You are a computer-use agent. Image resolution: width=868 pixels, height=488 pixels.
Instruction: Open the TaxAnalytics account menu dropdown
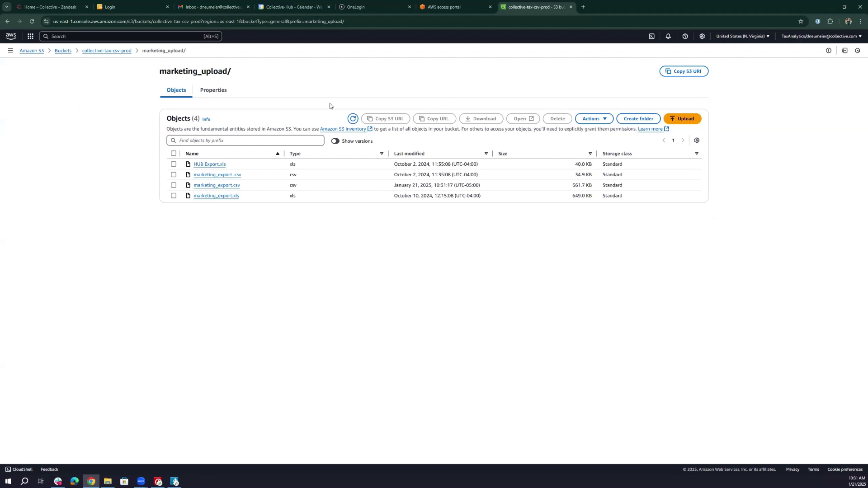[x=821, y=36]
